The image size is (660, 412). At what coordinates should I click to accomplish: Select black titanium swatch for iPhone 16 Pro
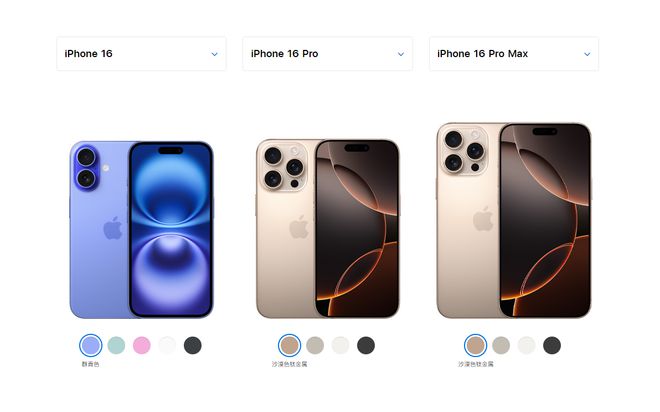pos(366,346)
